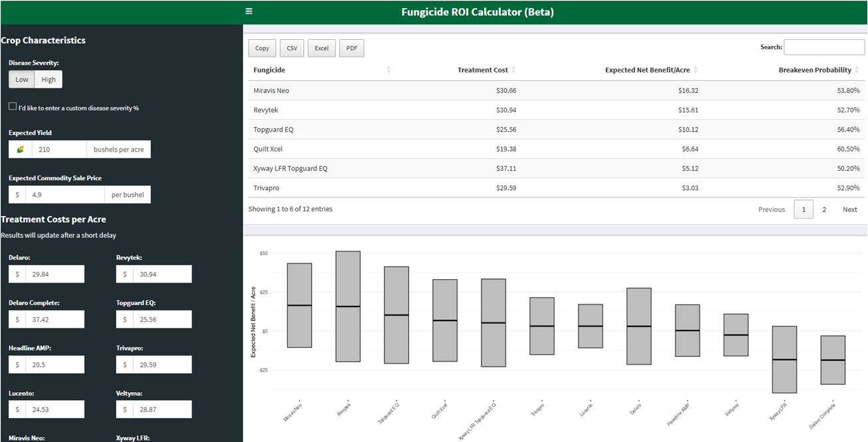Enable custom disease severity percentage checkbox
This screenshot has height=442, width=868.
pyautogui.click(x=11, y=105)
